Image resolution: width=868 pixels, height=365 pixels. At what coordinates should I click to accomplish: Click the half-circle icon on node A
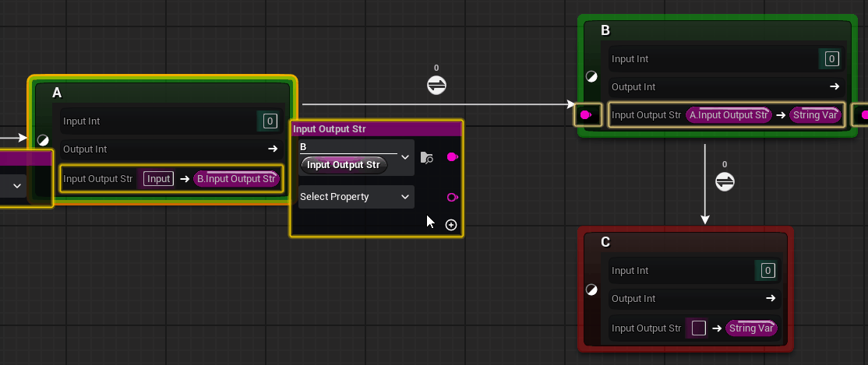pos(43,140)
